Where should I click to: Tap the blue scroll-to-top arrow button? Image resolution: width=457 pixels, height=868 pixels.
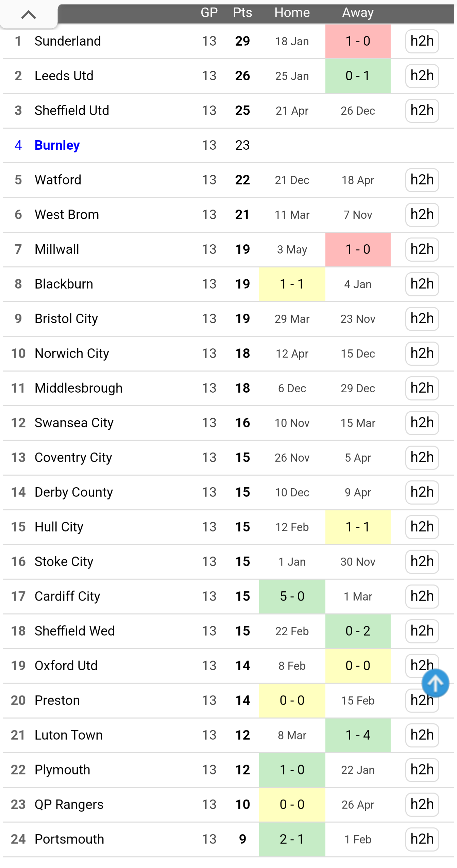point(435,683)
